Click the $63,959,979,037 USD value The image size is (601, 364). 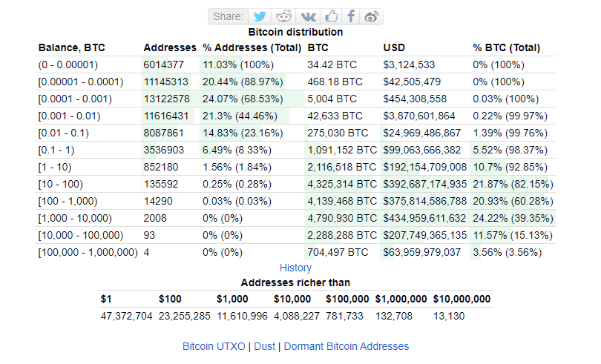[x=421, y=253]
